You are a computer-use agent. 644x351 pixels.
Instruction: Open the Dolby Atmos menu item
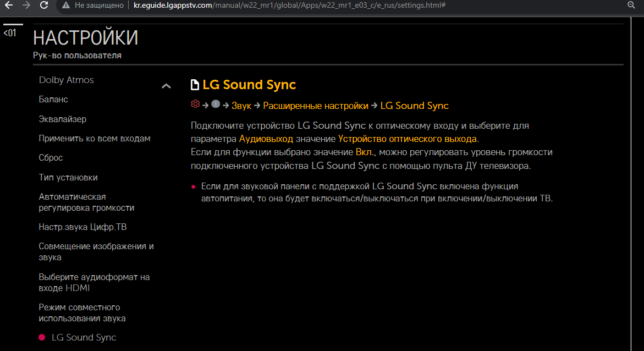coord(66,80)
